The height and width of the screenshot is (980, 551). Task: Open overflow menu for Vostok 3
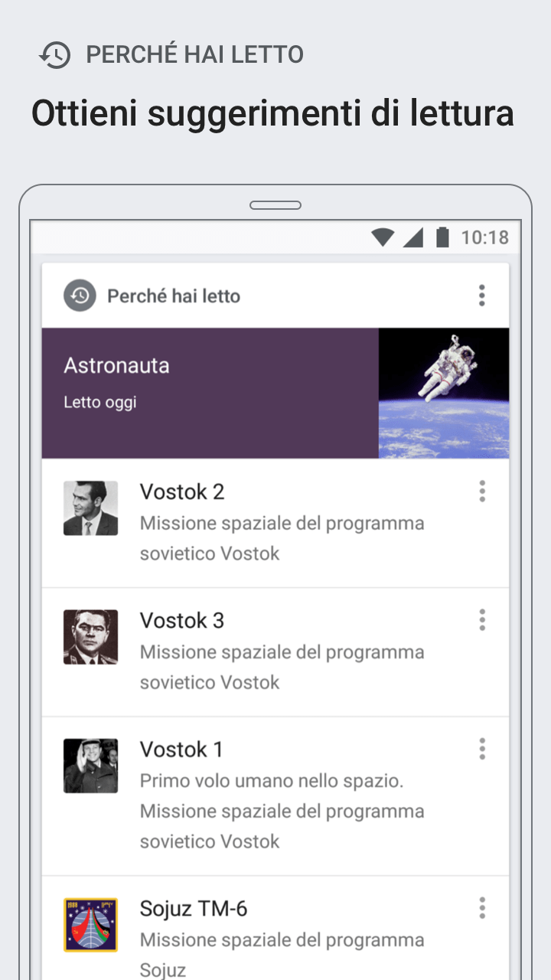click(x=481, y=620)
